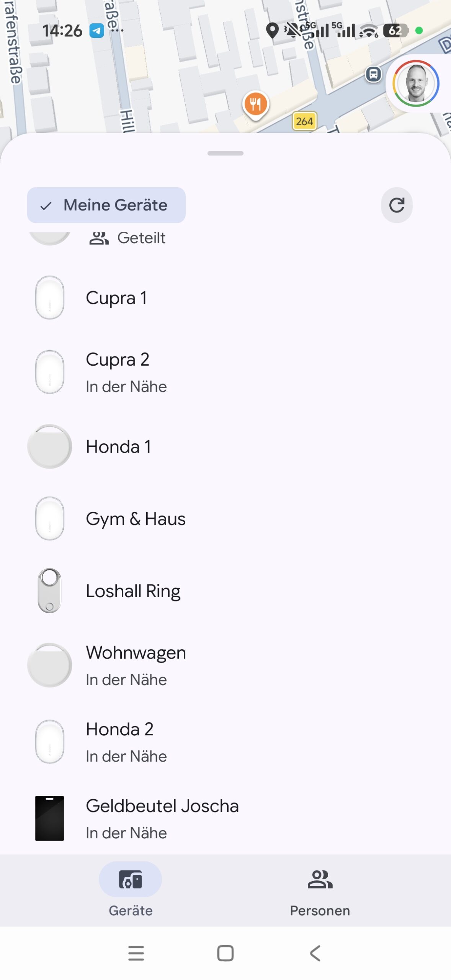Tap the Honda 1 round tracker icon
Image resolution: width=451 pixels, height=980 pixels.
pyautogui.click(x=49, y=446)
